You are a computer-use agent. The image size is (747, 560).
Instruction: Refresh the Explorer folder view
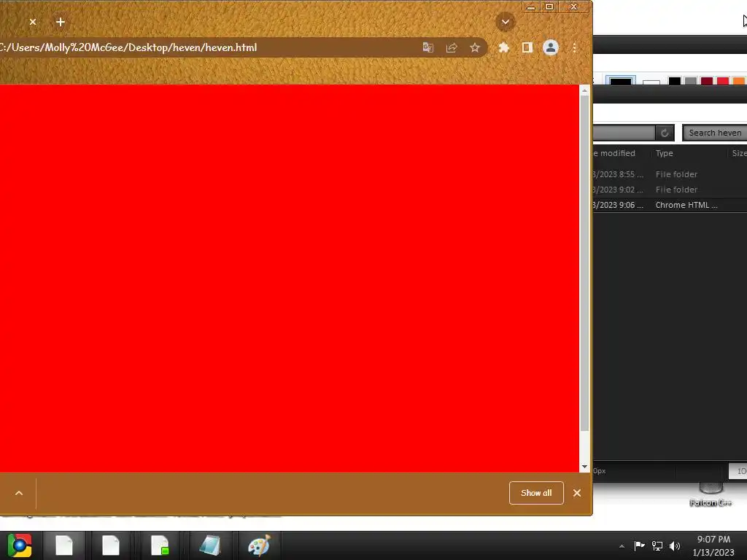point(665,133)
